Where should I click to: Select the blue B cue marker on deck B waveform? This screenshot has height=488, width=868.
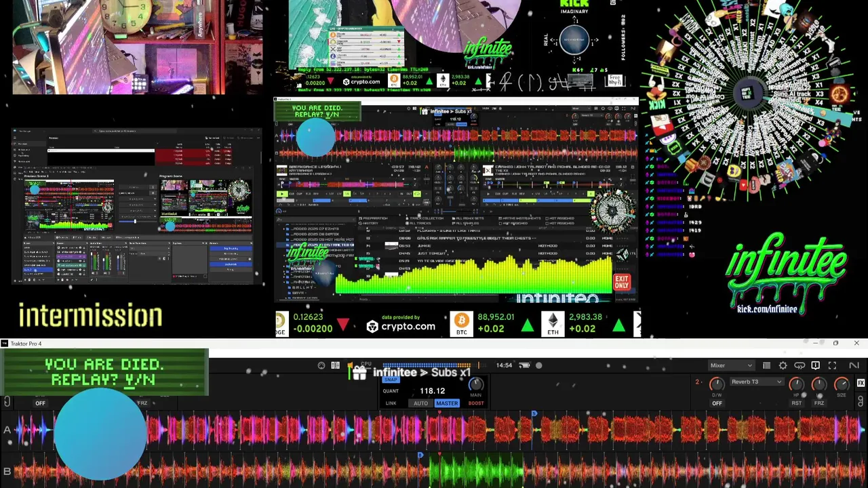tap(420, 455)
